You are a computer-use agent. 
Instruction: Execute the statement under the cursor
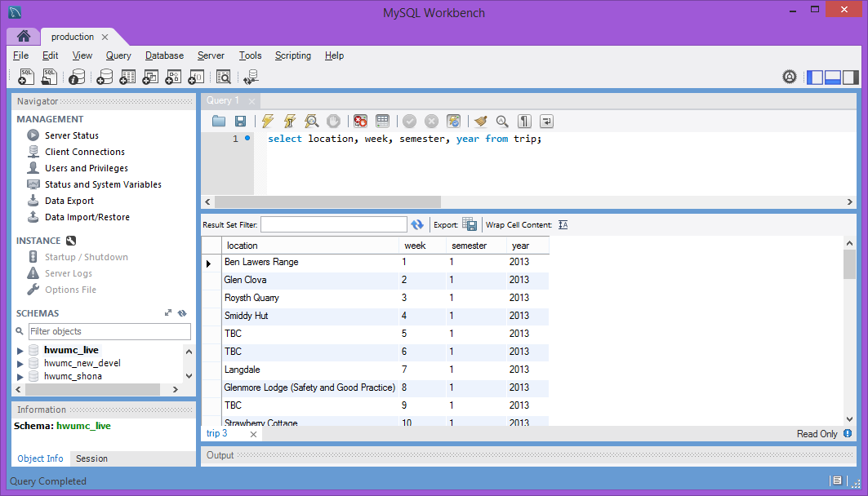[290, 121]
